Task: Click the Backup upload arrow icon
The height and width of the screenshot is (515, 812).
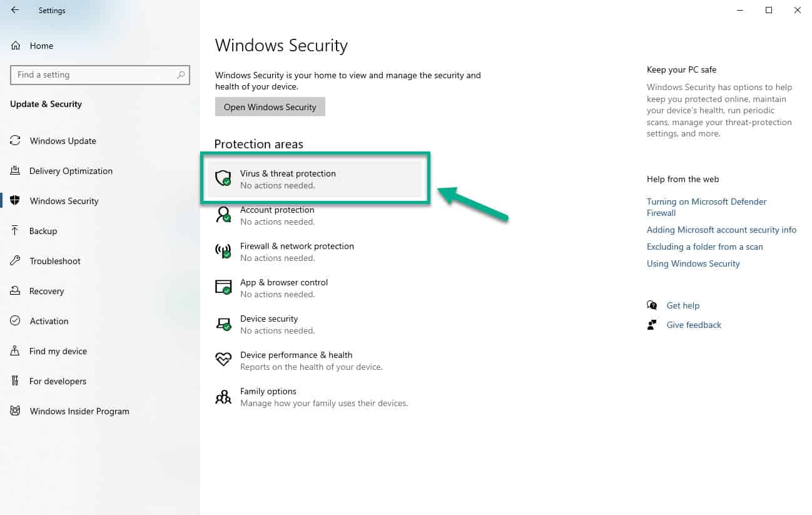Action: pos(16,231)
